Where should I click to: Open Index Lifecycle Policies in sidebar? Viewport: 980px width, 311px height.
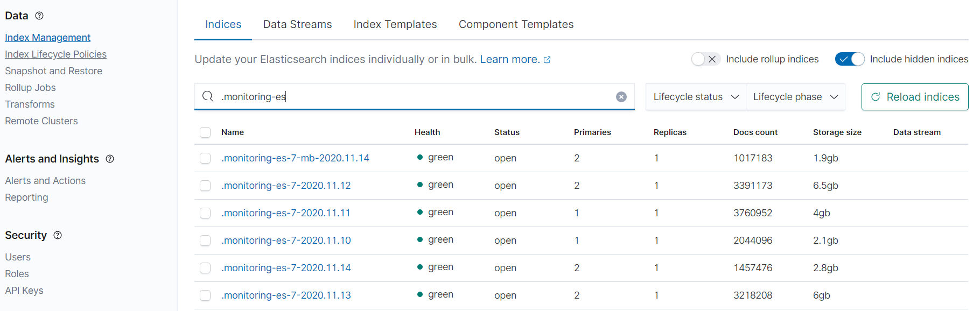click(x=55, y=54)
